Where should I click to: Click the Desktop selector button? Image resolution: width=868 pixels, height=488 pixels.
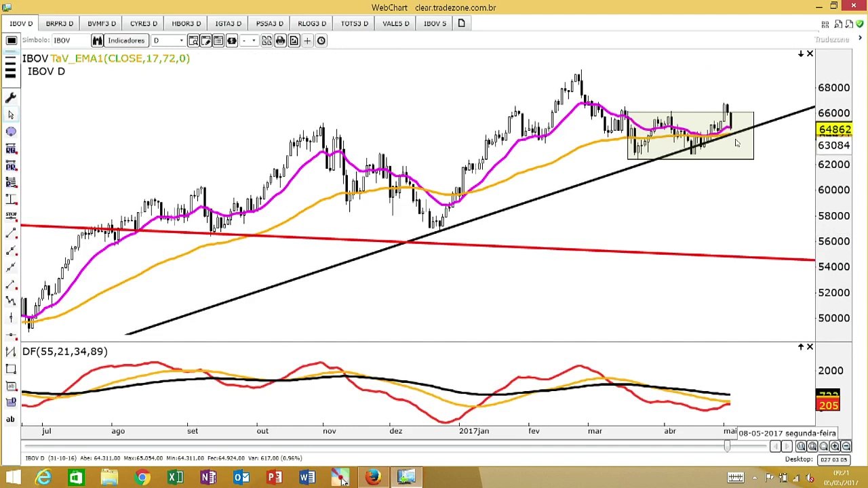tap(833, 460)
